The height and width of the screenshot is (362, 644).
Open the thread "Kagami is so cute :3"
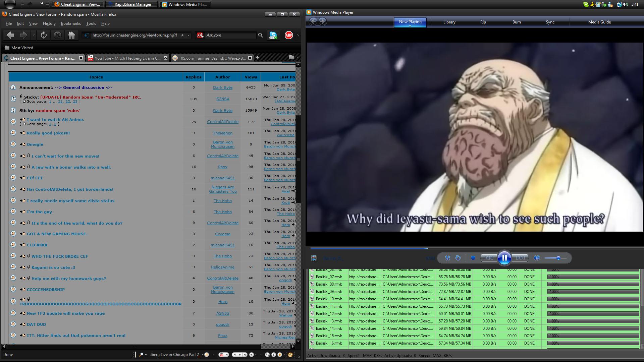(x=53, y=267)
